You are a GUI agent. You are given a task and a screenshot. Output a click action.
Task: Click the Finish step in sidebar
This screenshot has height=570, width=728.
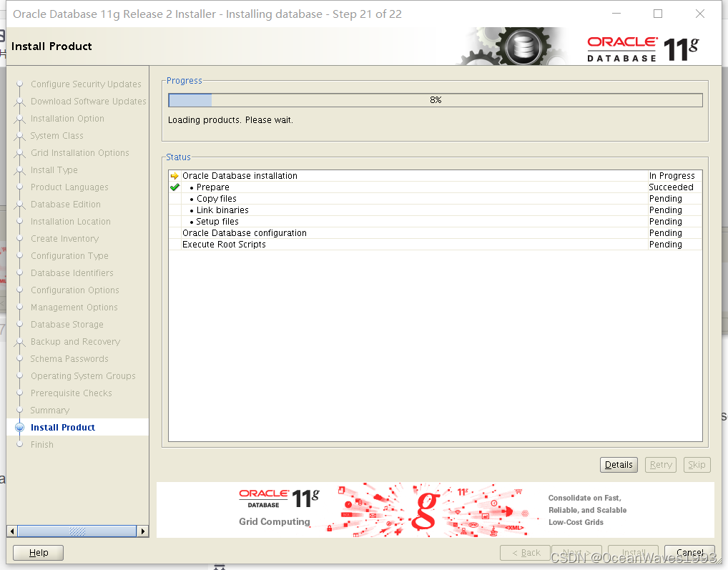click(41, 445)
